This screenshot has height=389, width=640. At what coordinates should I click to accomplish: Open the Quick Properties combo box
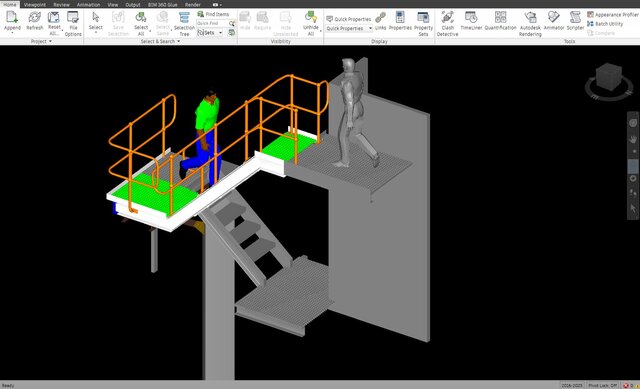[349, 29]
